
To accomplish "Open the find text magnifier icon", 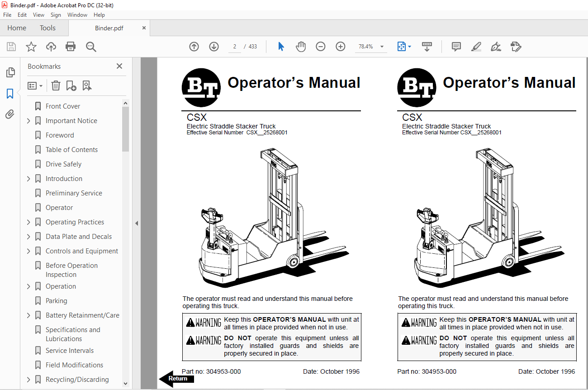I will tap(91, 47).
